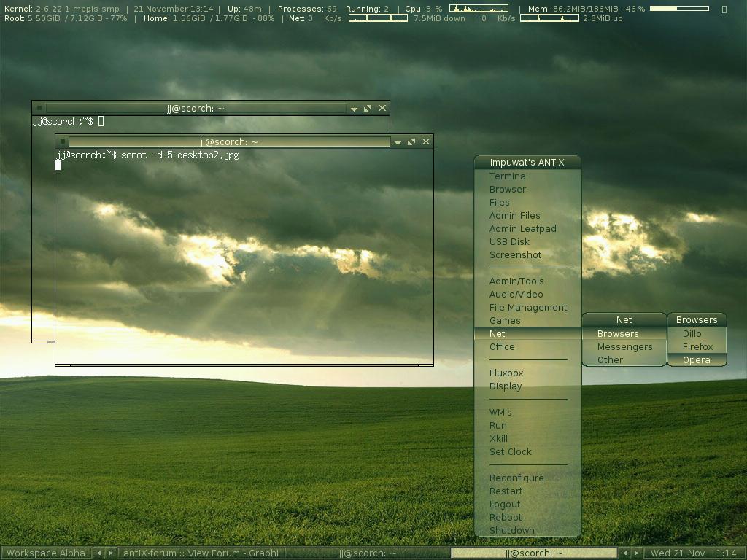Screen dimensions: 747x560
Task: Click the Kernel version text
Action: point(62,9)
